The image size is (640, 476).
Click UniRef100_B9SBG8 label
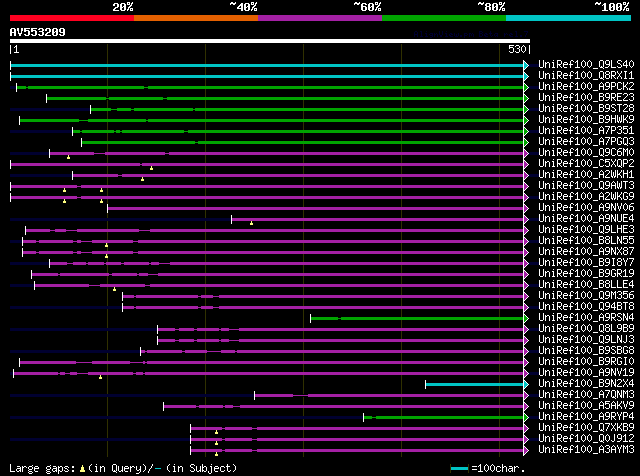tap(586, 351)
